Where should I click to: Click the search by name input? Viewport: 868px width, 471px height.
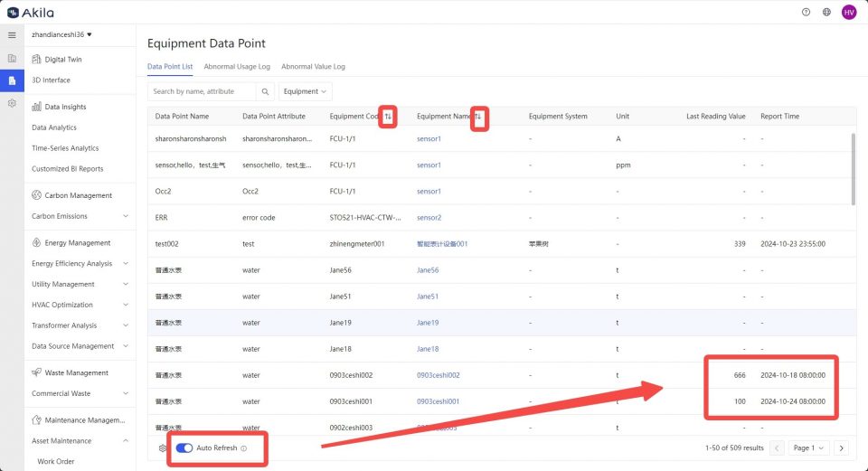tap(202, 92)
